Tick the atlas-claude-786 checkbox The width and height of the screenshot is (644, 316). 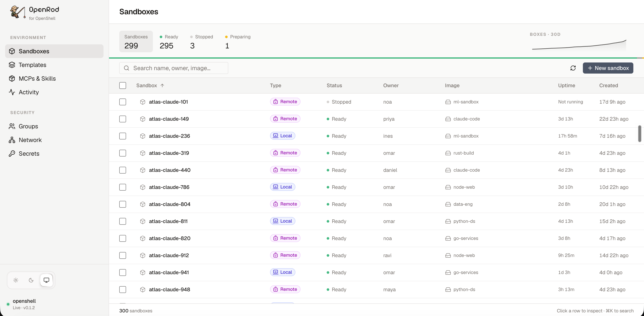coord(122,187)
